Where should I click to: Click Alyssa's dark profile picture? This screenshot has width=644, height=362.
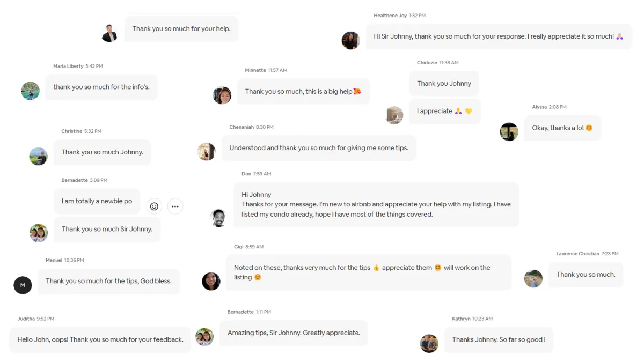coord(509,131)
